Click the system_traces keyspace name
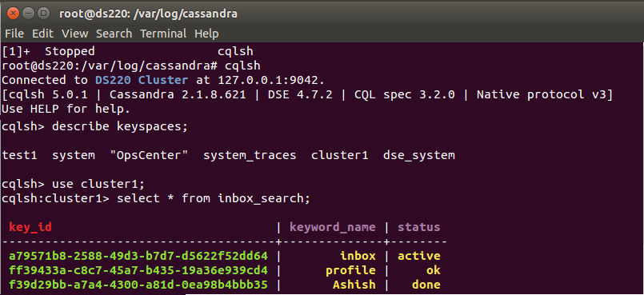The height and width of the screenshot is (295, 644). [250, 156]
